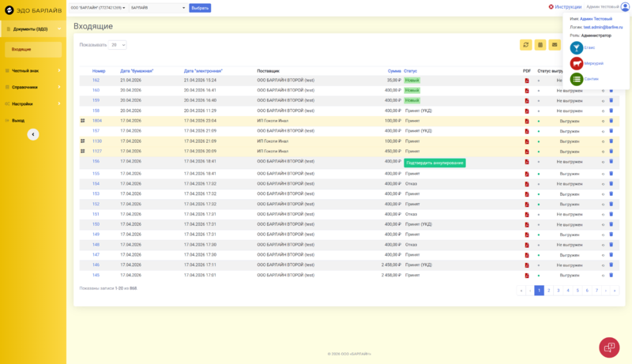632x364 pixels.
Task: Click the PDF icon for document 150
Action: coord(526,225)
